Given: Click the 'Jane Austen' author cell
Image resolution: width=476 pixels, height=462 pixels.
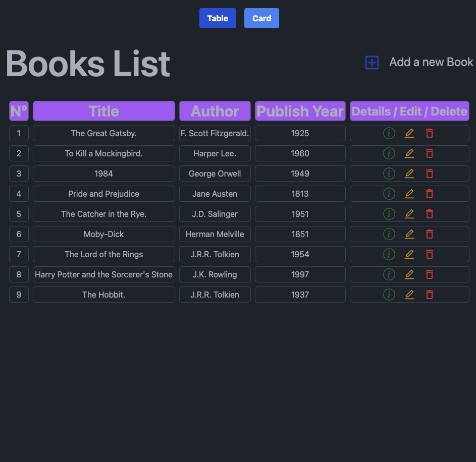Looking at the screenshot, I should 215,194.
